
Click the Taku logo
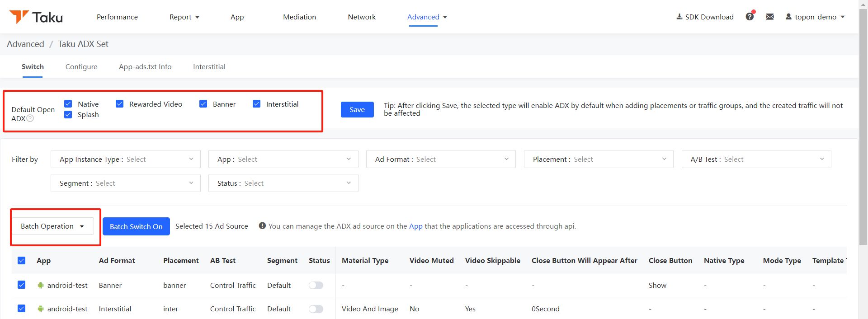[36, 17]
